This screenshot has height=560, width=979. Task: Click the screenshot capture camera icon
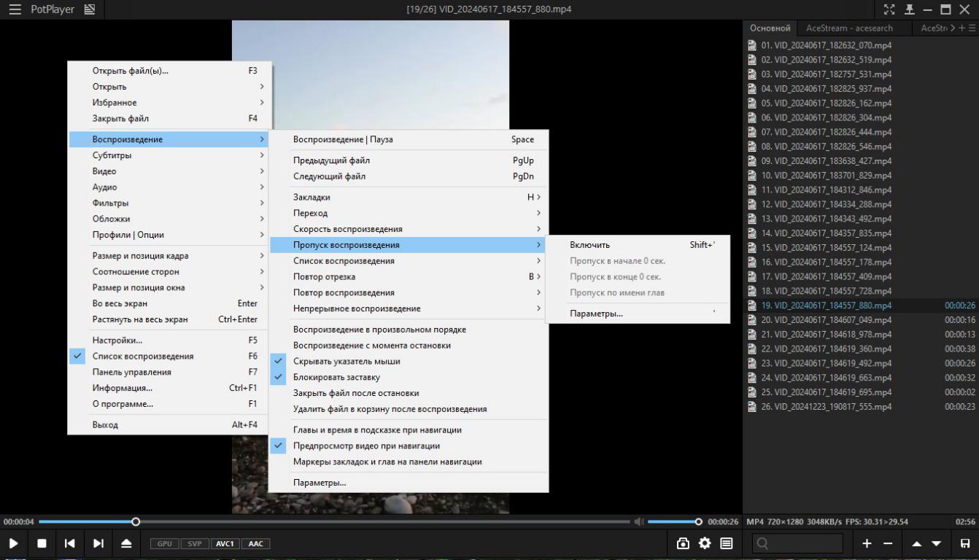tap(683, 543)
